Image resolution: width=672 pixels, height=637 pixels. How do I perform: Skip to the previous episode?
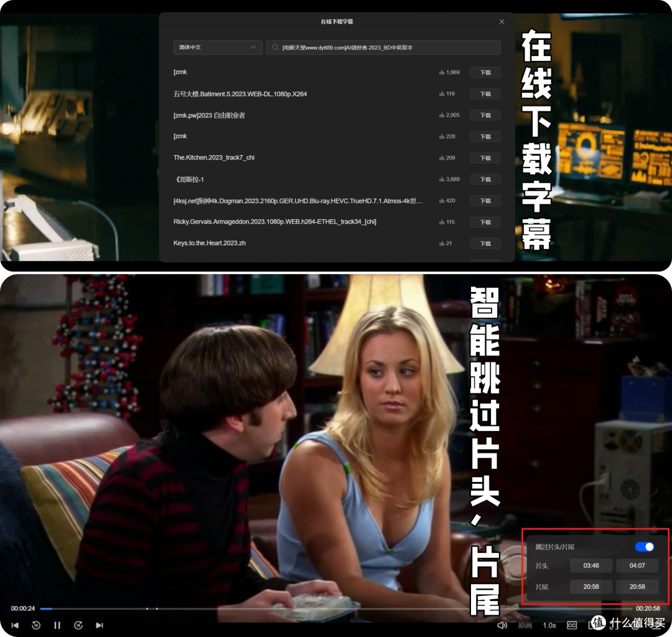click(x=15, y=625)
